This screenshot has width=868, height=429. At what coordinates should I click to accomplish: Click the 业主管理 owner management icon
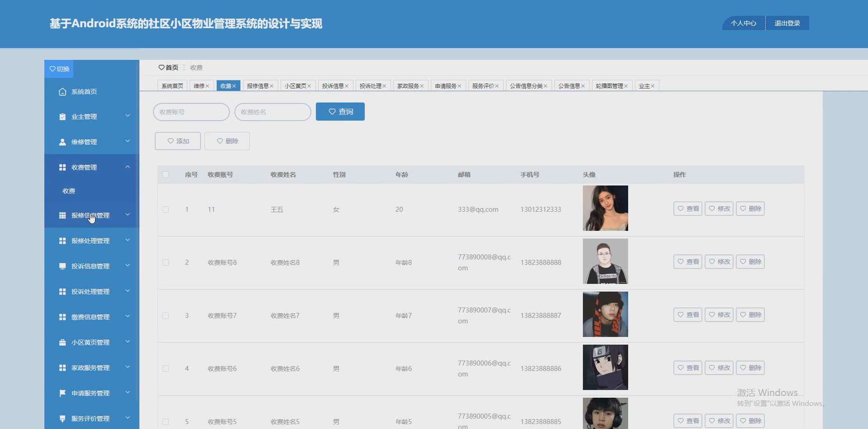[62, 116]
